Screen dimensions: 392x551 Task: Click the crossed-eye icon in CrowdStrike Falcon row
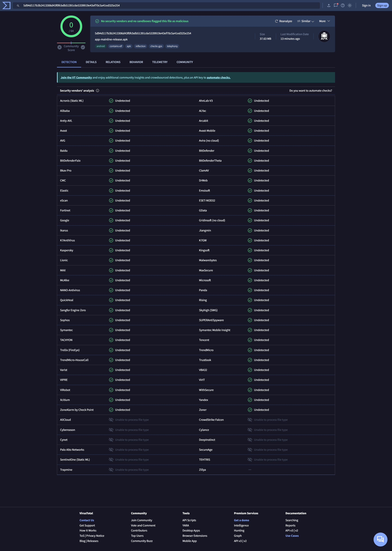(x=250, y=420)
